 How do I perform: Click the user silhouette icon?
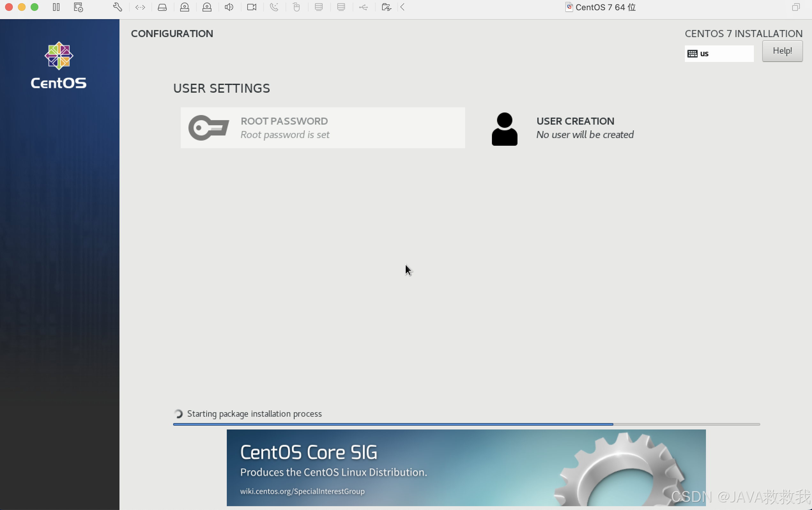point(504,129)
